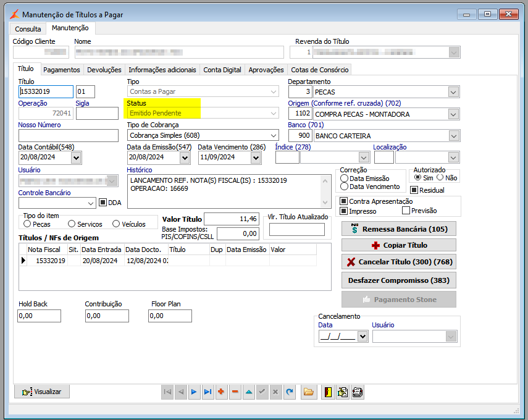Click the blue refresh arrow icon
The image size is (528, 420).
click(x=289, y=392)
